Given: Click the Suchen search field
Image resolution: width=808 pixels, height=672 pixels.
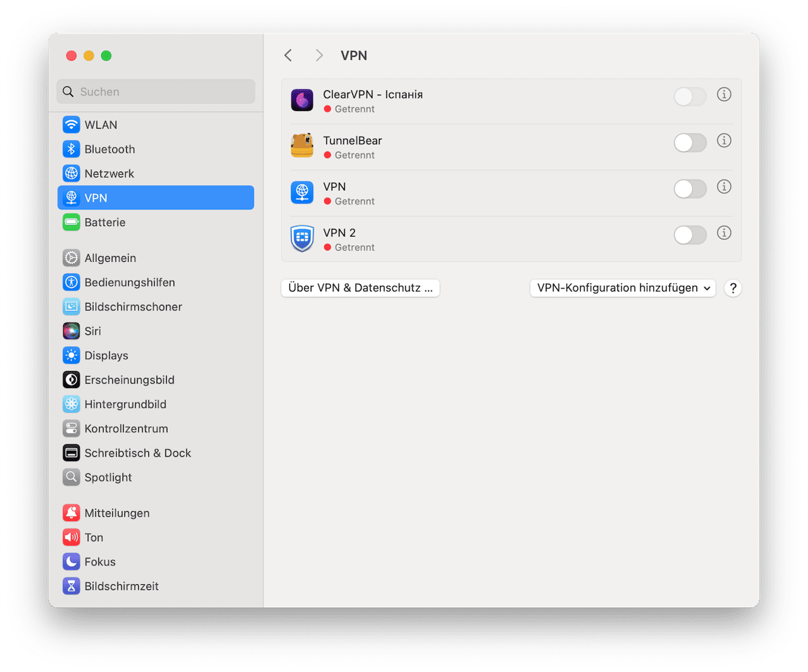Looking at the screenshot, I should [155, 92].
